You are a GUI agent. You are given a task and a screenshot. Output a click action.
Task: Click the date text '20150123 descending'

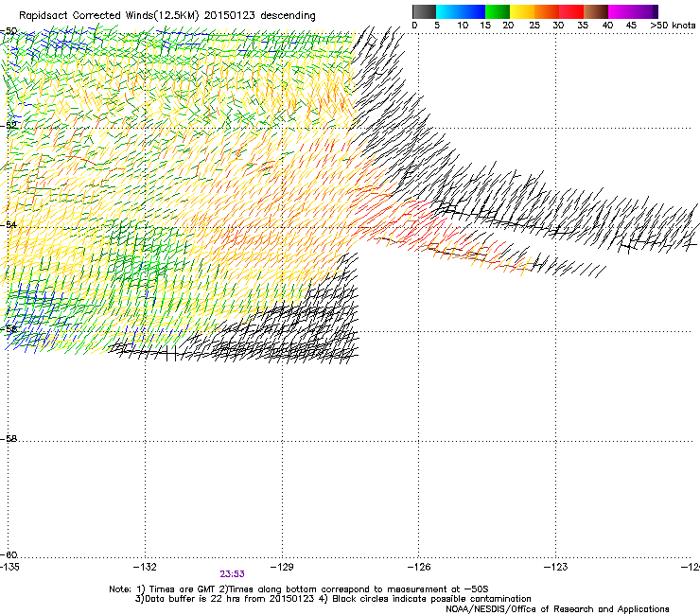(x=260, y=16)
